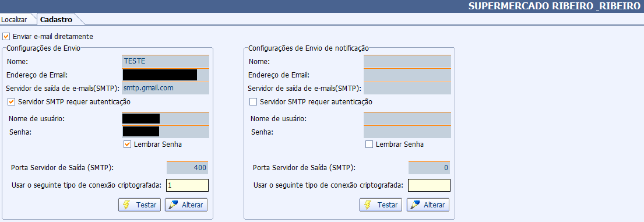This screenshot has height=222, width=644.
Task: Uncheck Lembrar Senha in Configurações de Envio
Action: [127, 145]
